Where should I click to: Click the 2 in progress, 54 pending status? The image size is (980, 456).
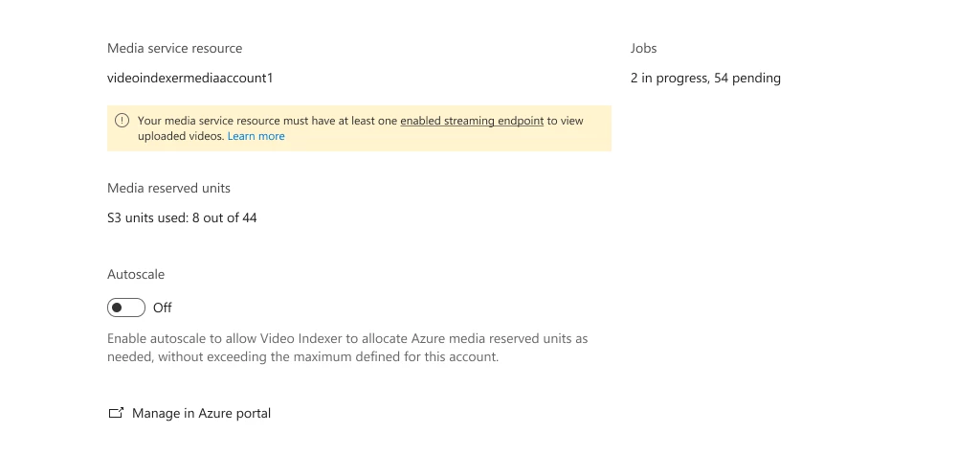pos(705,79)
